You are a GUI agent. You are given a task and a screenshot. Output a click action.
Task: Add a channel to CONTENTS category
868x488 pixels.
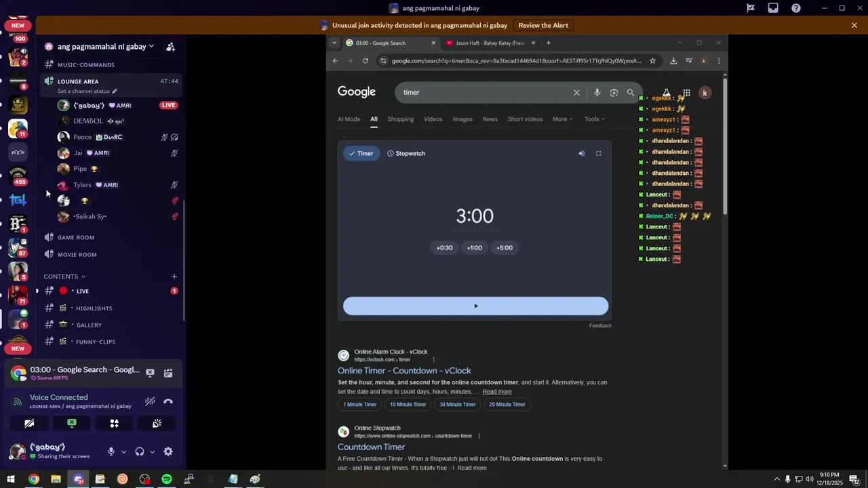pyautogui.click(x=174, y=277)
